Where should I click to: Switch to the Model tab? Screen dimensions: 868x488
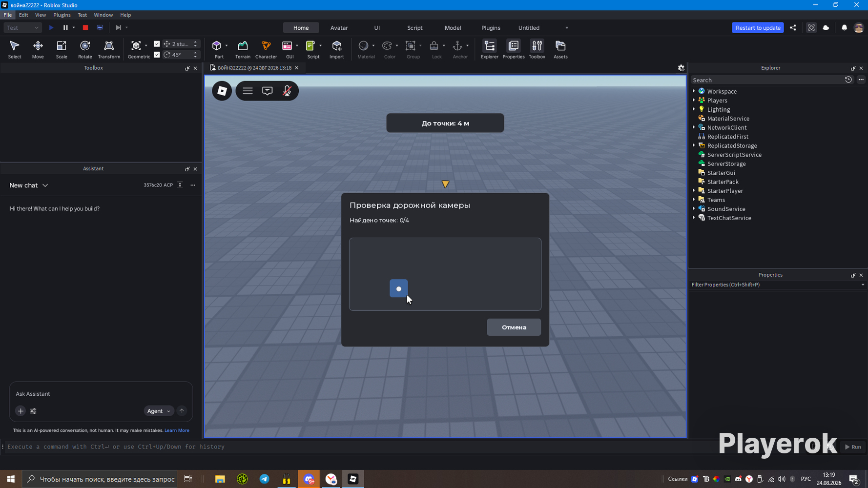(x=453, y=28)
